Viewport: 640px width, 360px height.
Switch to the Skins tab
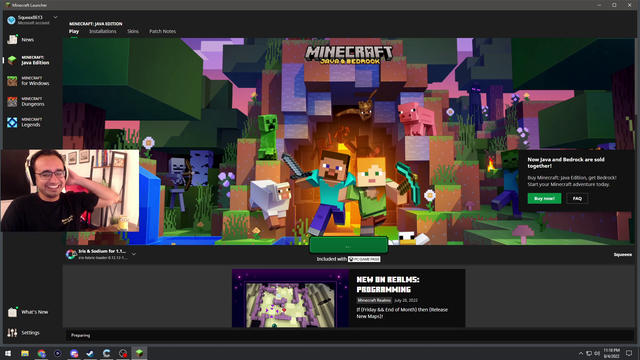pyautogui.click(x=133, y=31)
